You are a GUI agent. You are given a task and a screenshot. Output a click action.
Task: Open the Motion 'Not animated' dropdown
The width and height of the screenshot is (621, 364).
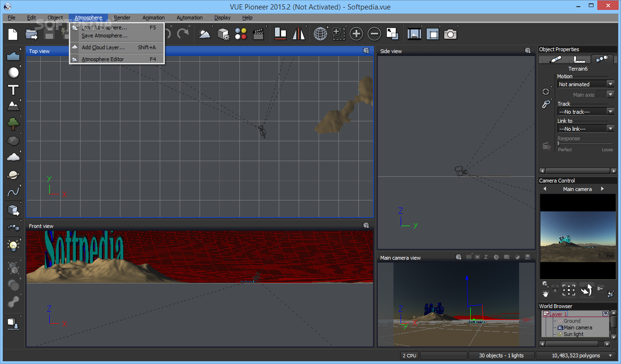586,84
